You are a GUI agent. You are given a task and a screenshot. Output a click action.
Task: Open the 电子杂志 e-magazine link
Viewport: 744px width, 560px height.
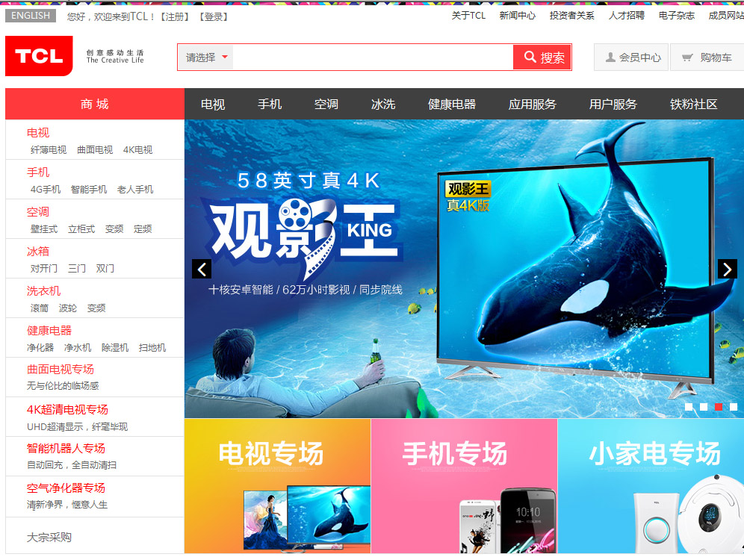tap(676, 16)
